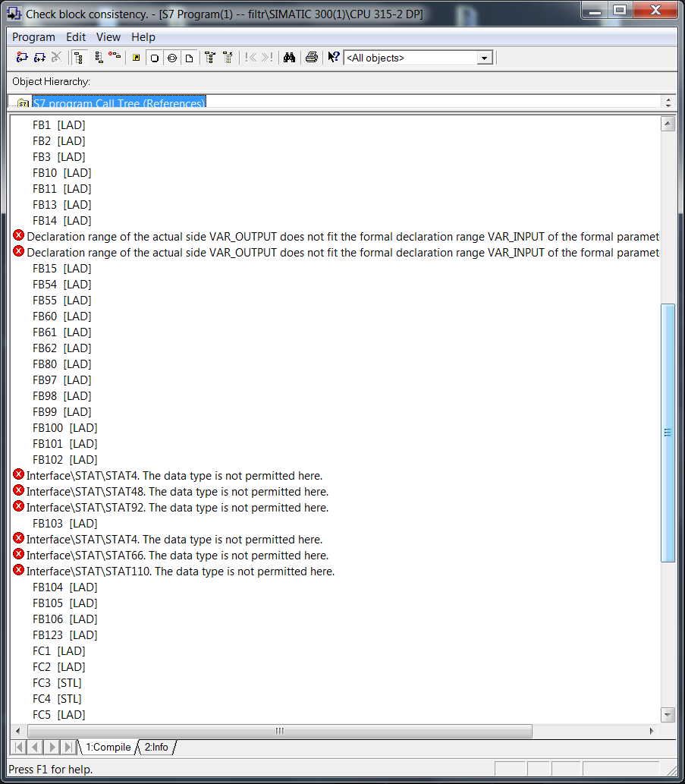
Task: Select the FC4 [STL] row
Action: [x=57, y=699]
